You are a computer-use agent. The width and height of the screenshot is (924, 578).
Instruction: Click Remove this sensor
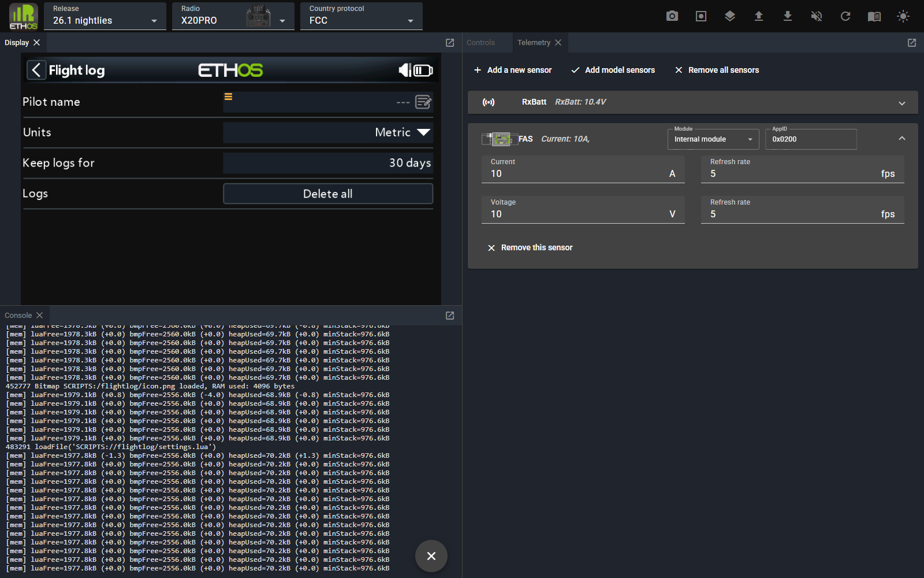tap(530, 247)
